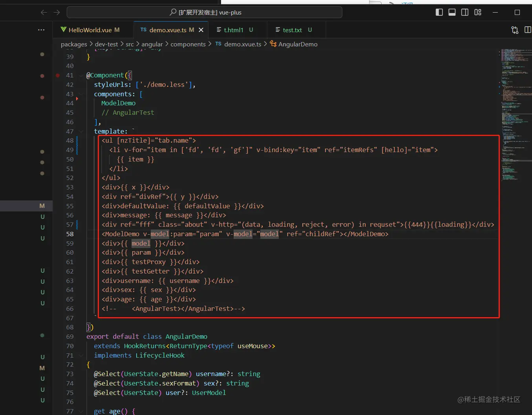Open the compare changes icon
Viewport: 532px width, 415px height.
(x=515, y=30)
